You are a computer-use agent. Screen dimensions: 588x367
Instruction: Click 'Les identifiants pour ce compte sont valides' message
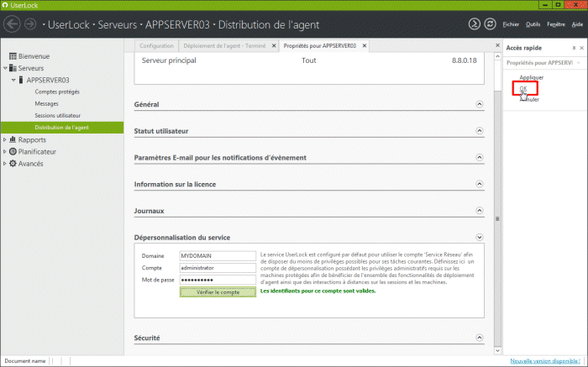tap(318, 291)
